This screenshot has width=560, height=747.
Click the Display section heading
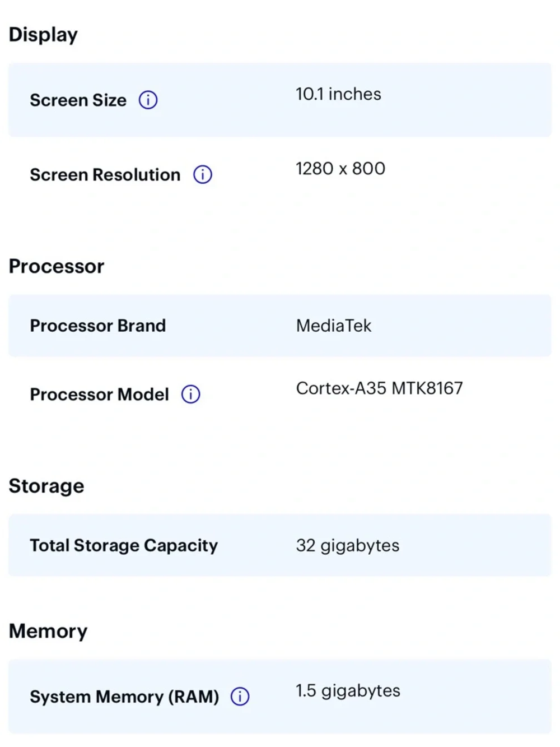(x=43, y=35)
